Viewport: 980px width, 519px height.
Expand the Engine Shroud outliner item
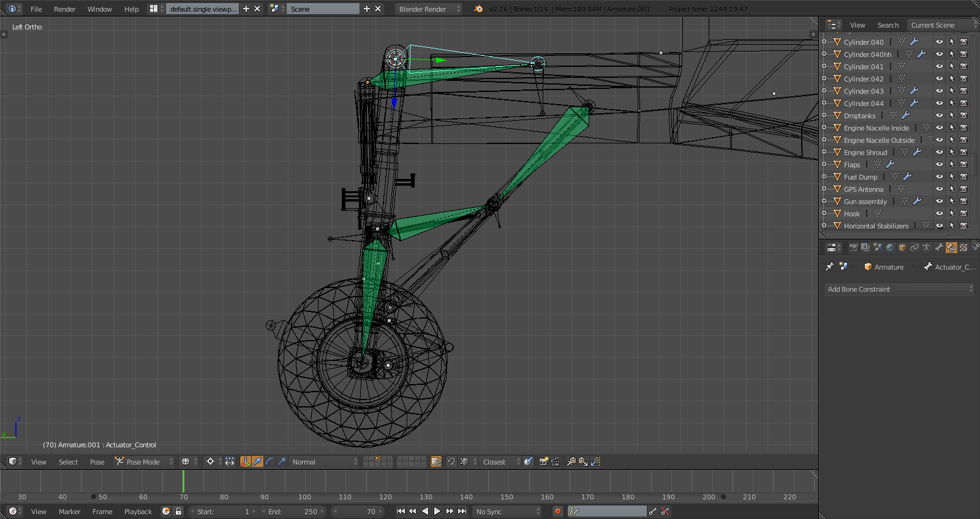(x=824, y=152)
